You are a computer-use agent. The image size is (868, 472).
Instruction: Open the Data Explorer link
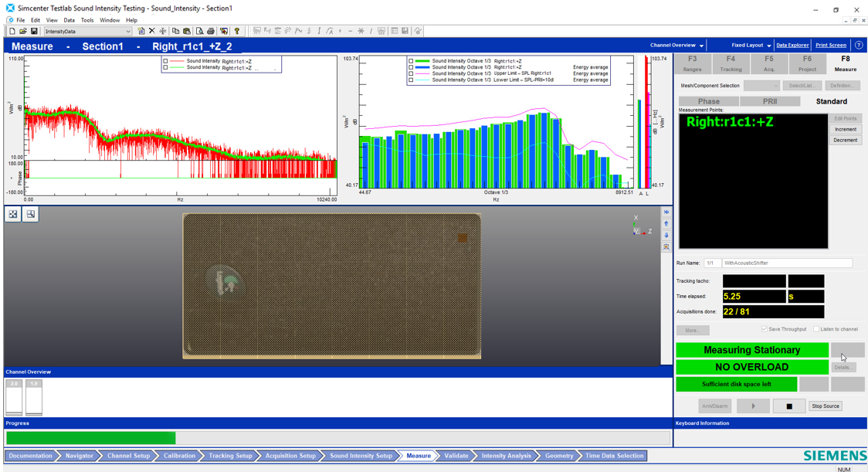792,46
